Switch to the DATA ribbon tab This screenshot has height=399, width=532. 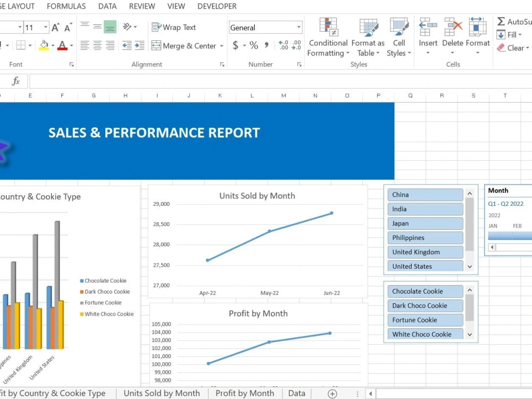tap(107, 6)
